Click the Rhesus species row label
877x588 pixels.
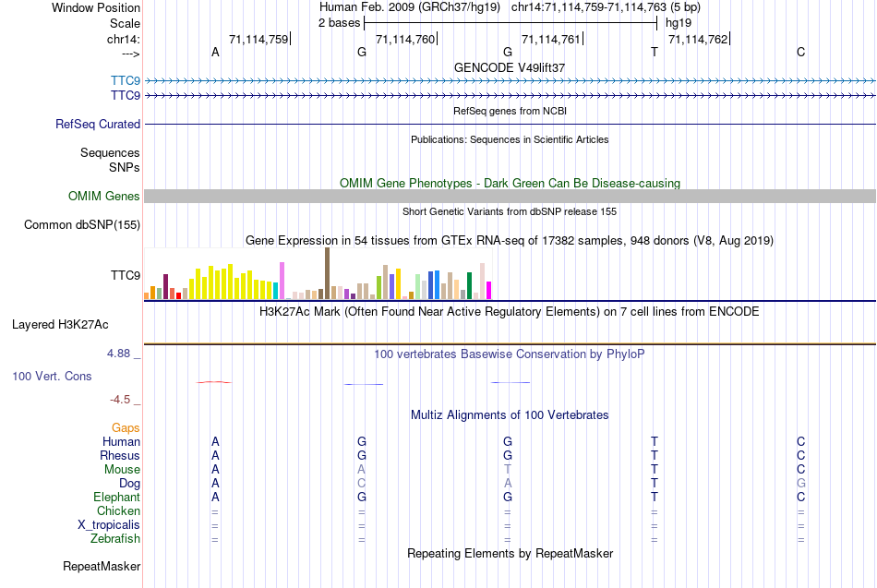point(120,455)
